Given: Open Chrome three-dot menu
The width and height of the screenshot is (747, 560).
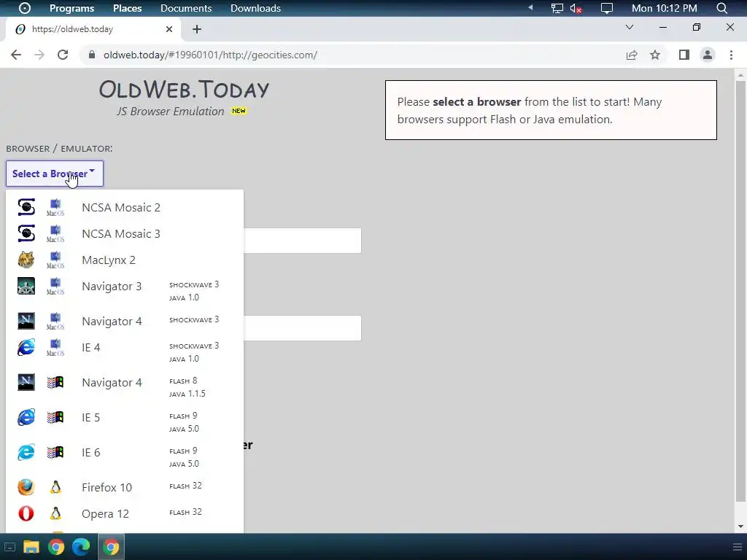Looking at the screenshot, I should coord(731,55).
